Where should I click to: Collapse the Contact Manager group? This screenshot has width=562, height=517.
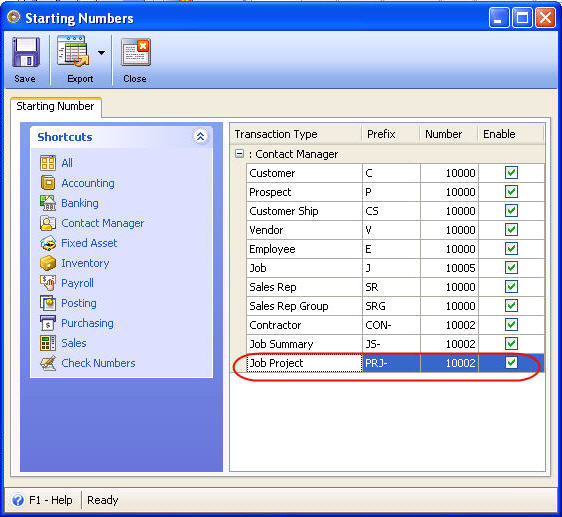[239, 154]
